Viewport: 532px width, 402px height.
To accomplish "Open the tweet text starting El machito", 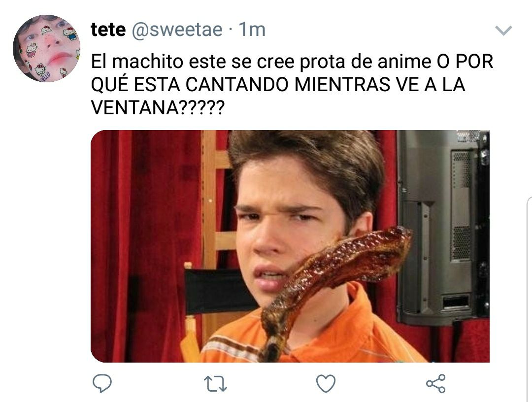I will point(292,84).
